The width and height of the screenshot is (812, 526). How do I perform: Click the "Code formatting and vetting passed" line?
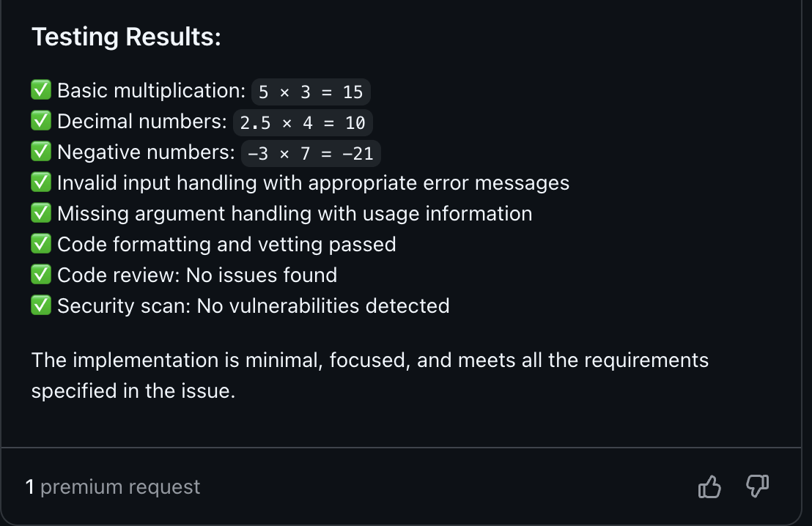pos(226,244)
